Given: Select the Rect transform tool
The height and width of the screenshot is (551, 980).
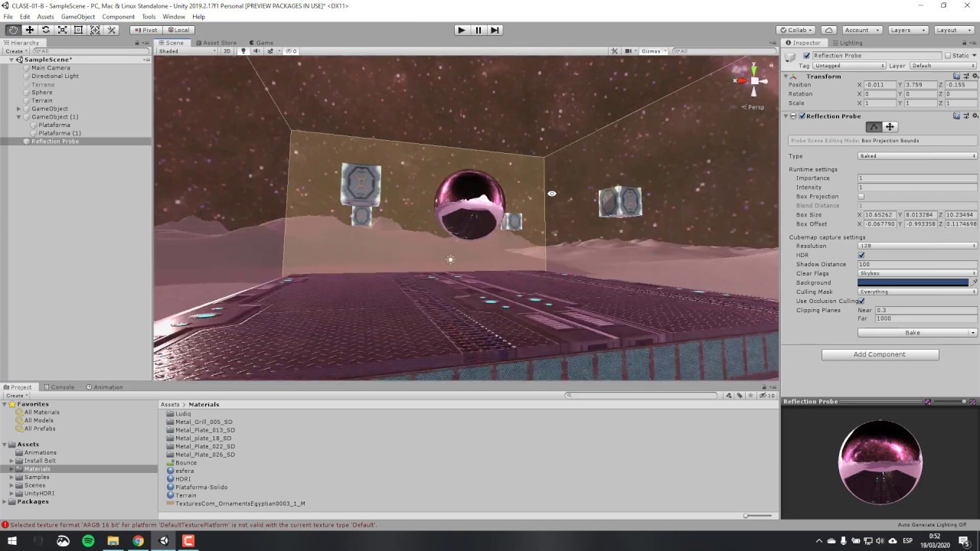Looking at the screenshot, I should pyautogui.click(x=78, y=30).
